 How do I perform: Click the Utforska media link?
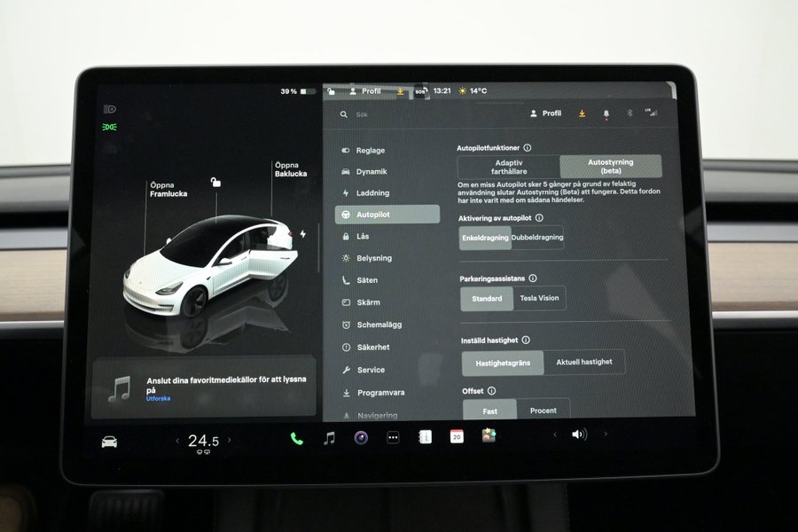click(x=159, y=399)
